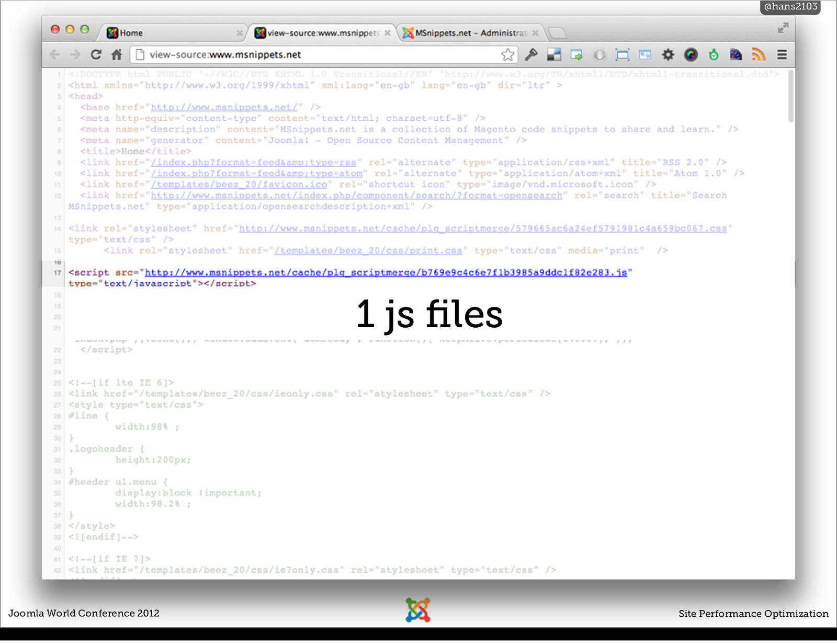Image resolution: width=837 pixels, height=644 pixels.
Task: Bookmark the page with the star icon
Action: tap(507, 54)
